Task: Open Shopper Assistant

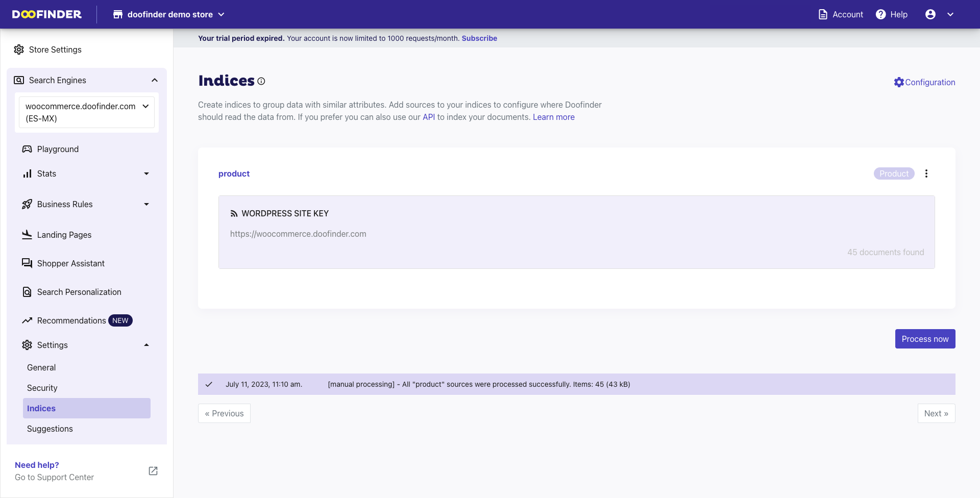Action: pos(71,263)
